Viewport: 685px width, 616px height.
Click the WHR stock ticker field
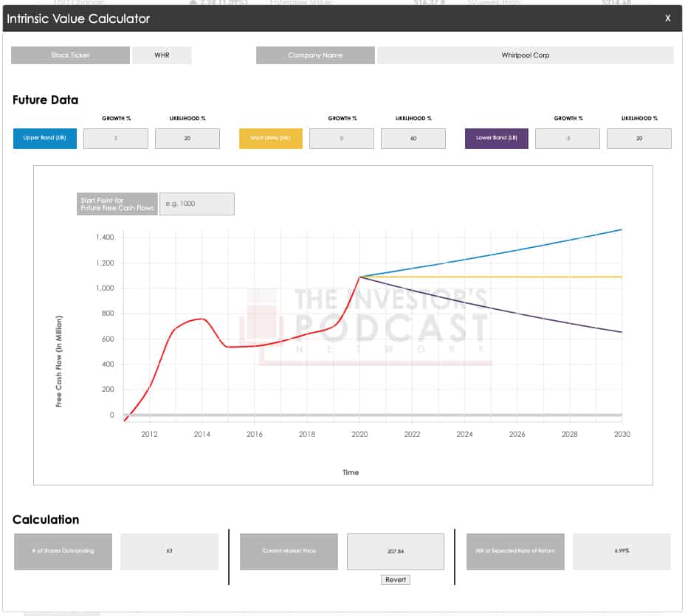tap(162, 55)
